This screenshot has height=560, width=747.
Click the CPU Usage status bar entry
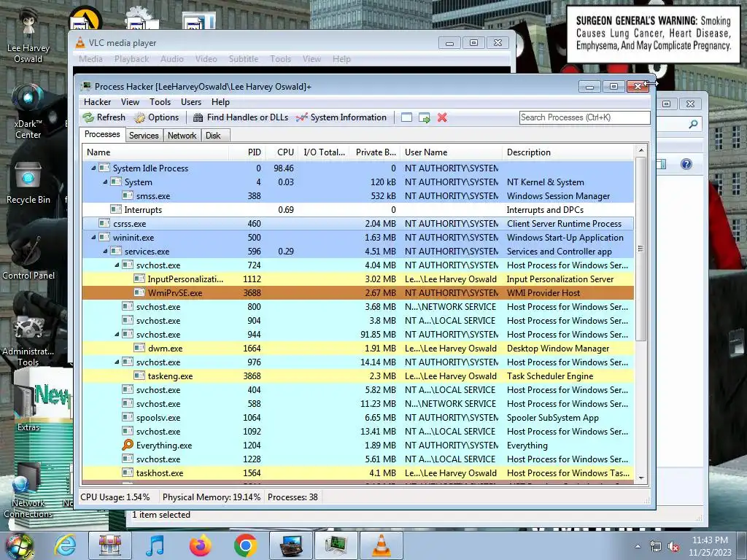coord(115,497)
